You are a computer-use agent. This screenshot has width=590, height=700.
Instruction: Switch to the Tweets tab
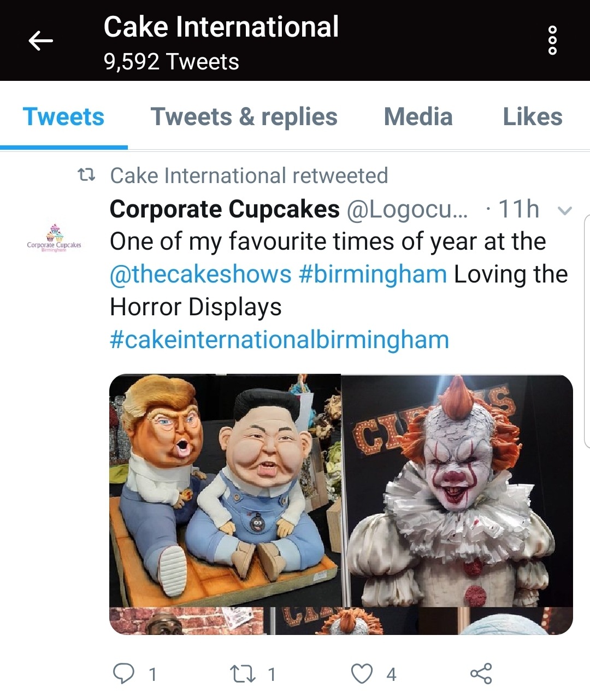point(63,117)
